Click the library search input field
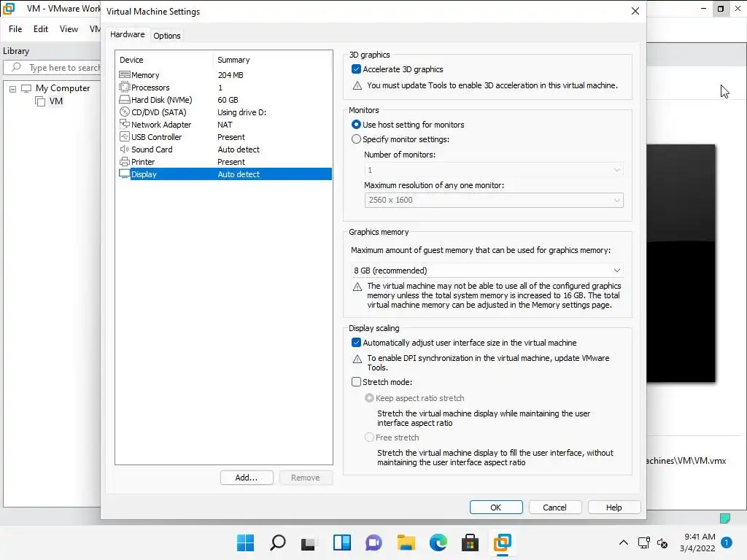The image size is (747, 560). click(53, 68)
